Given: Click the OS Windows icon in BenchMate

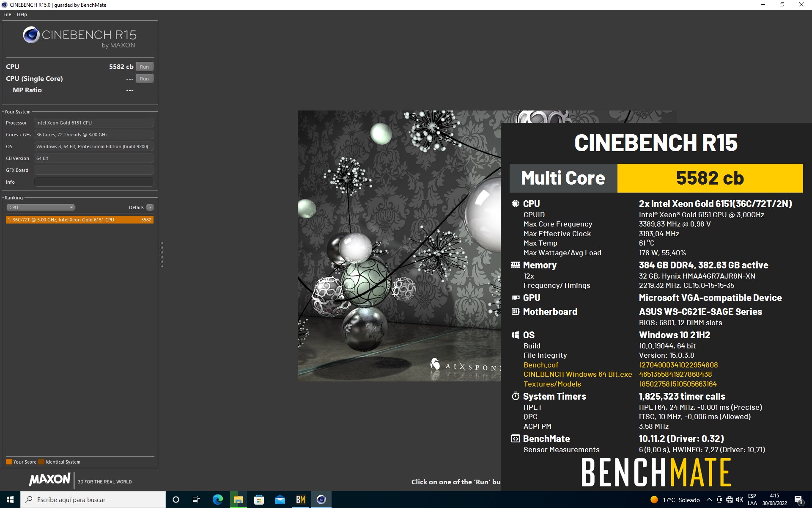Looking at the screenshot, I should pyautogui.click(x=515, y=335).
